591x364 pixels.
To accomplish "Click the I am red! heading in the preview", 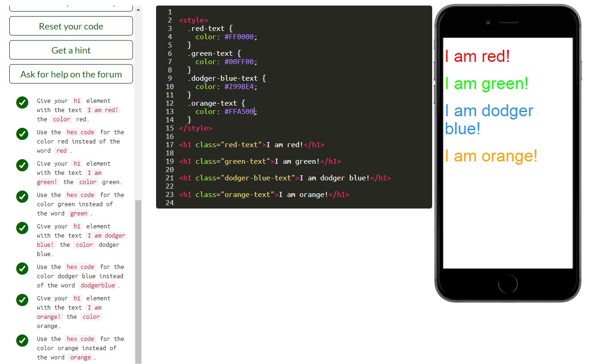I will (x=477, y=56).
